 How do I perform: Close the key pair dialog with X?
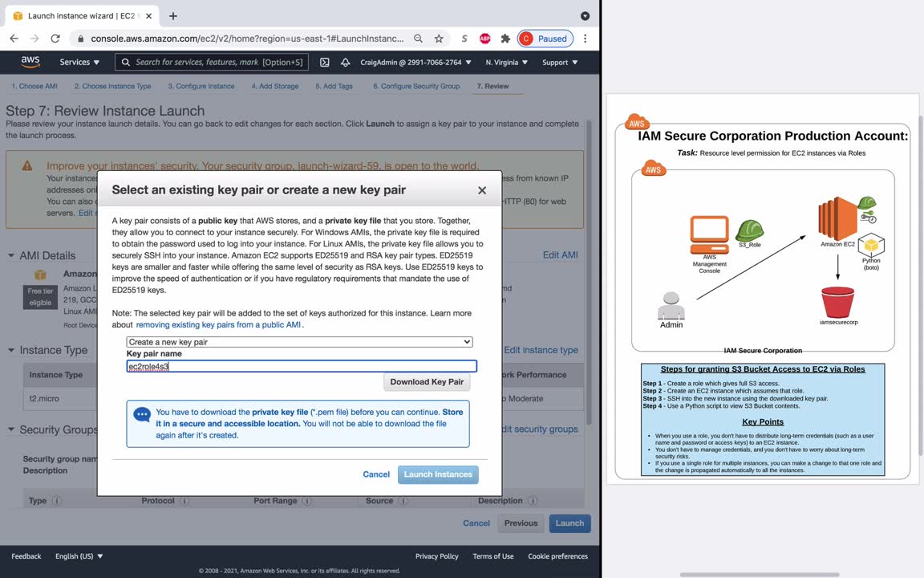pos(482,190)
